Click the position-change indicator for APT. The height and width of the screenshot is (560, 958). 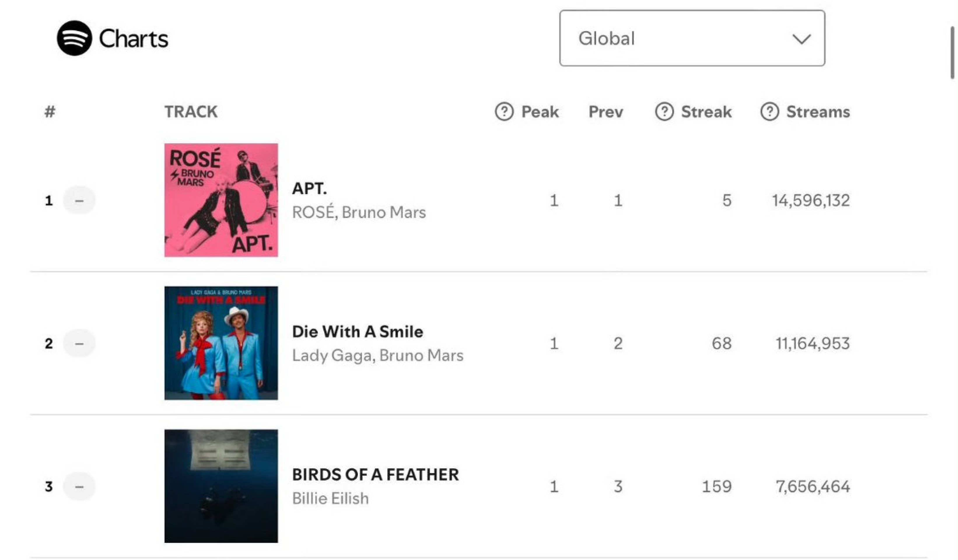point(79,200)
